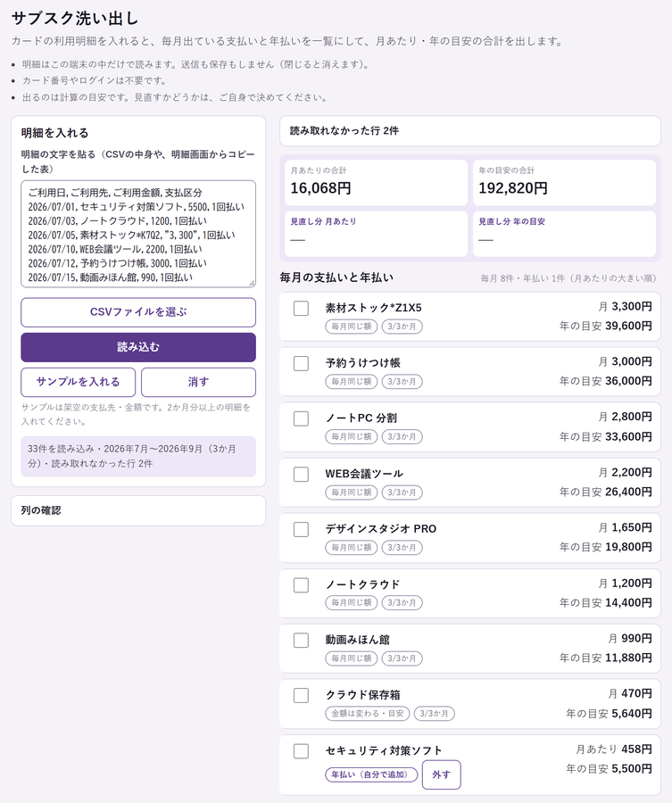Viewport: 672px width, 803px height.
Task: Click the サンプルを入れる button
Action: (x=78, y=382)
